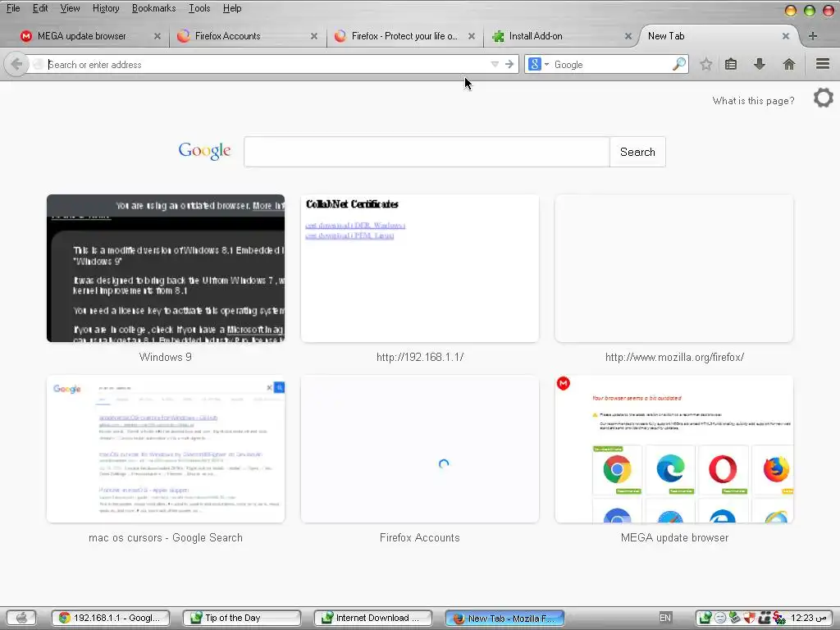840x630 pixels.
Task: Close the Install Add-on tab
Action: point(628,36)
